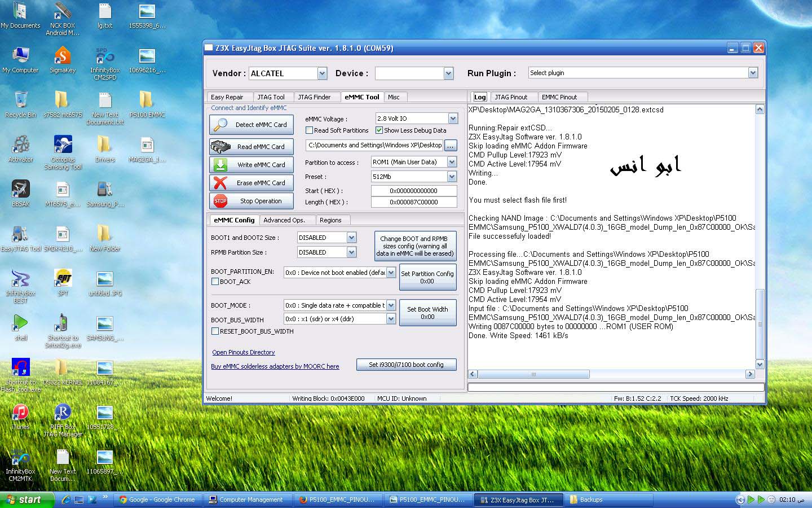
Task: Expand the Device dropdown
Action: [448, 73]
